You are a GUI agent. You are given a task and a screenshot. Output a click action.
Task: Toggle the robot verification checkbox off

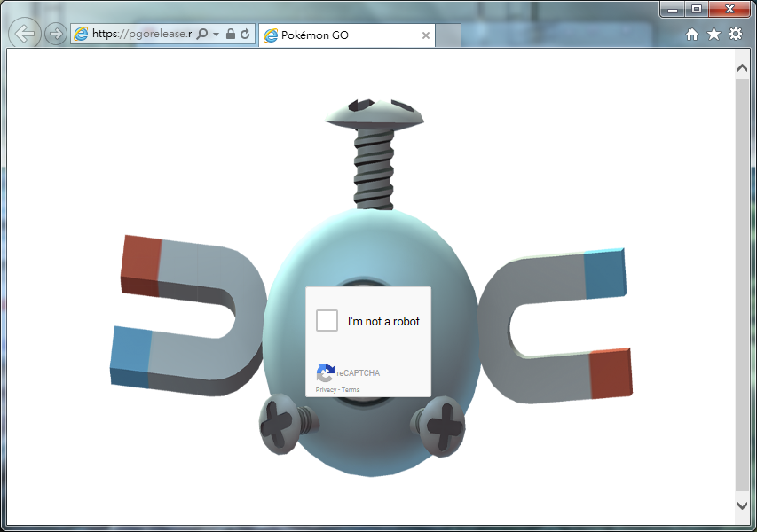pyautogui.click(x=325, y=320)
